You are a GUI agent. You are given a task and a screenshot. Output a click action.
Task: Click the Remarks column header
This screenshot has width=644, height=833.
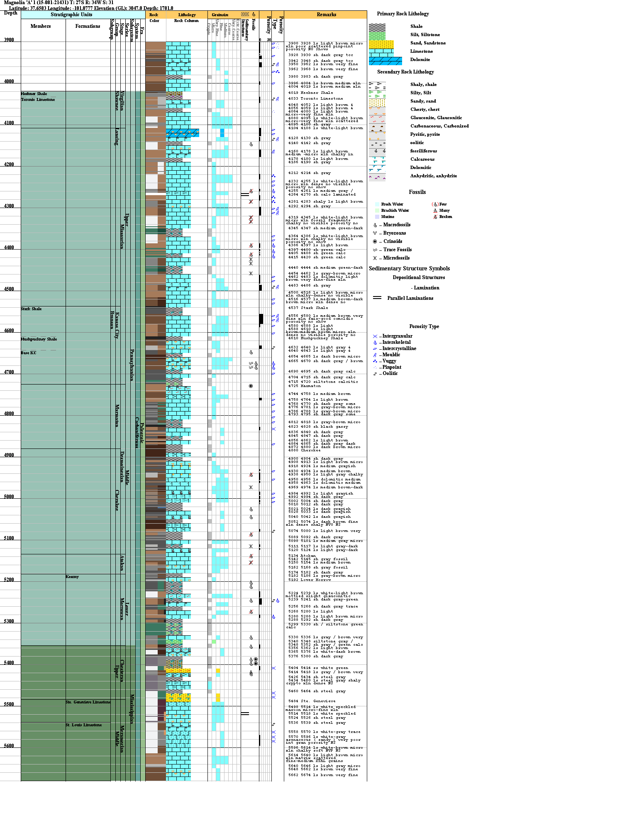point(326,15)
